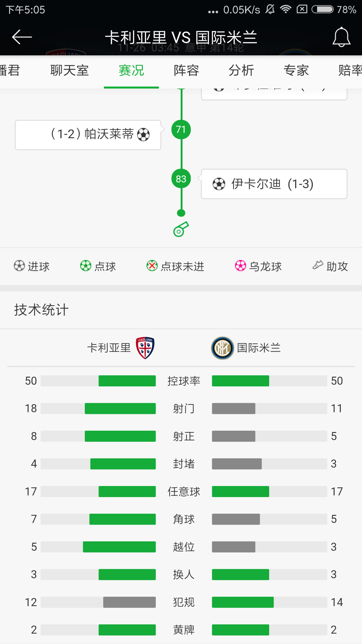The width and height of the screenshot is (362, 644).
Task: Open the 聊天室 tab
Action: click(69, 70)
